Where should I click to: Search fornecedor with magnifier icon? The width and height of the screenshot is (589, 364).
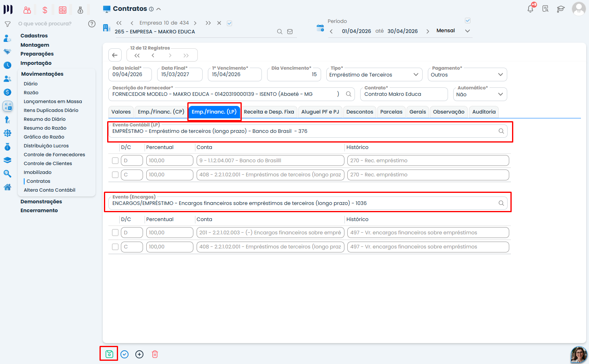tap(349, 94)
